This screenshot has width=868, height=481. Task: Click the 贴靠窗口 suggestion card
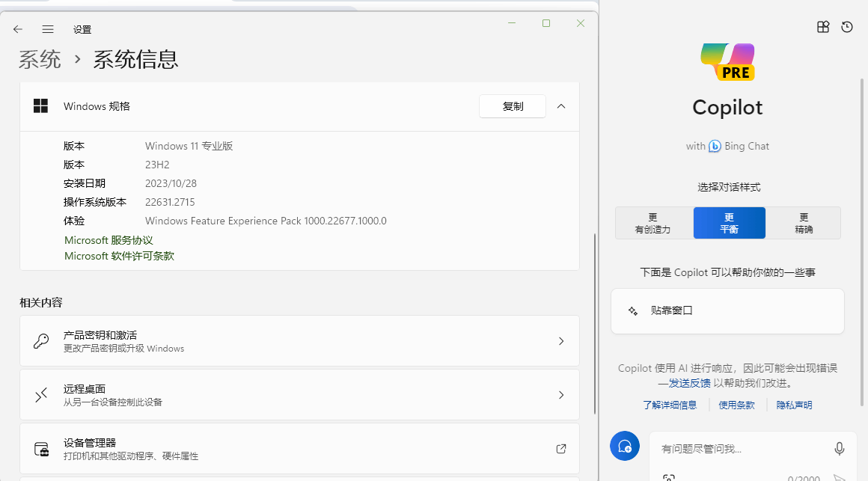tap(727, 311)
